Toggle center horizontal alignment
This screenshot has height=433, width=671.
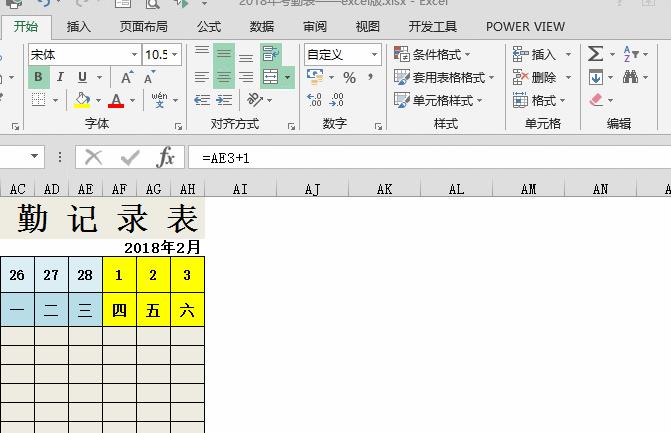click(x=224, y=77)
